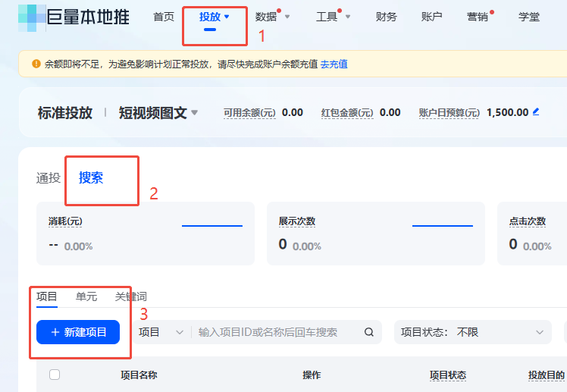Open 财务 in top navigation
Screen dimensions: 567x392
click(386, 17)
